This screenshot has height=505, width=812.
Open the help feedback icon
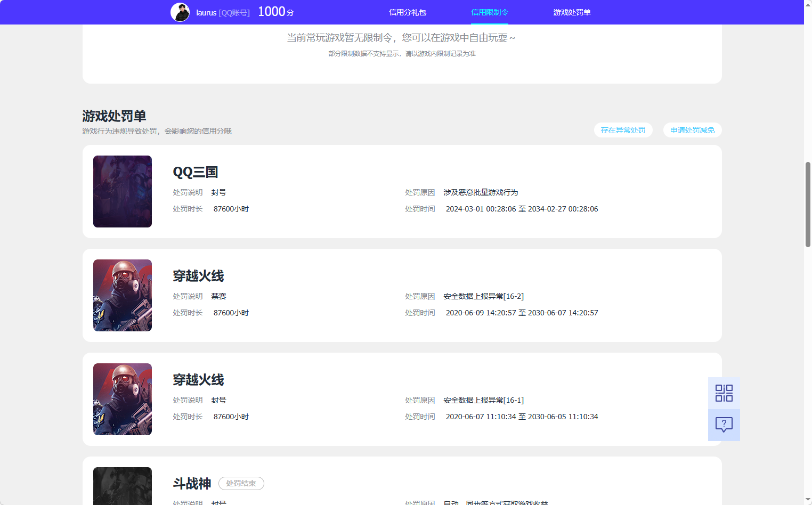724,425
